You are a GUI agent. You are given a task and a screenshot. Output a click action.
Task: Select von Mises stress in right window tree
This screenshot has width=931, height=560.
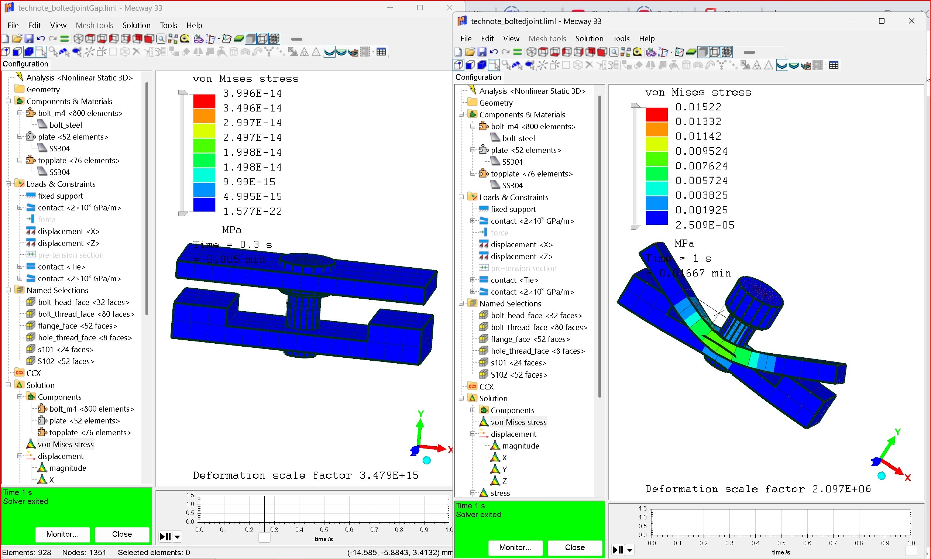tap(518, 422)
